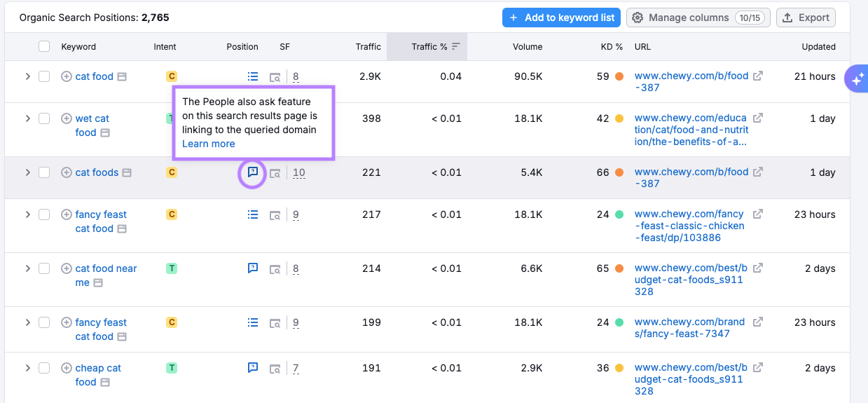The height and width of the screenshot is (403, 868).
Task: Tick checkbox for fancy feast row with 199 traffic
Action: (x=44, y=322)
